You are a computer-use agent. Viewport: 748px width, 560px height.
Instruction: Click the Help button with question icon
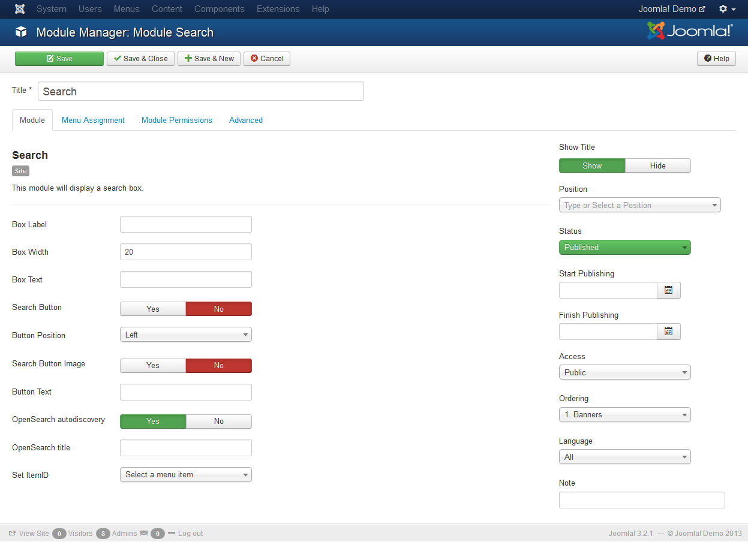tap(716, 59)
